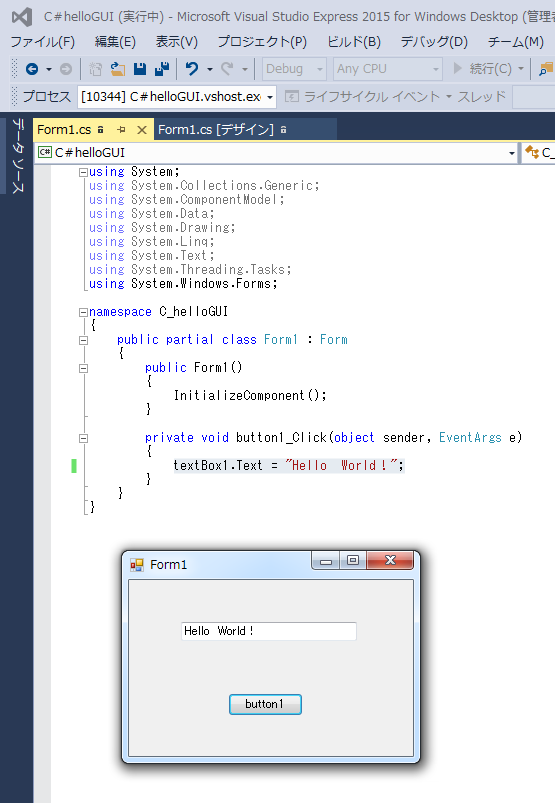This screenshot has width=555, height=803.
Task: Open the ビルド(B) menu
Action: [354, 41]
